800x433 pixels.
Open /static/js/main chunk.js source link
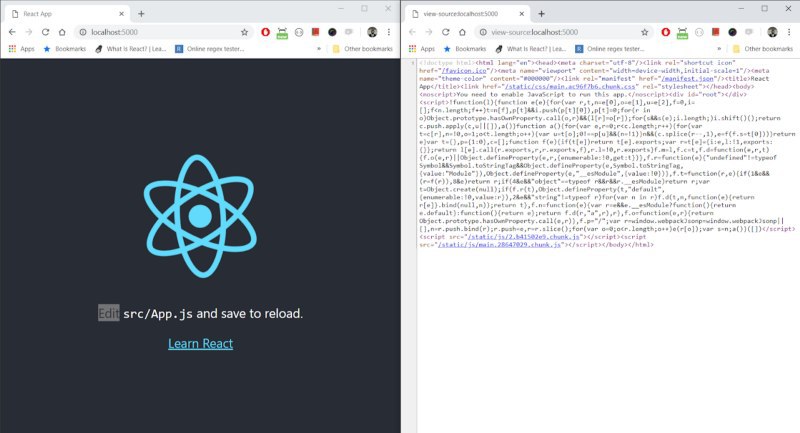[x=499, y=245]
